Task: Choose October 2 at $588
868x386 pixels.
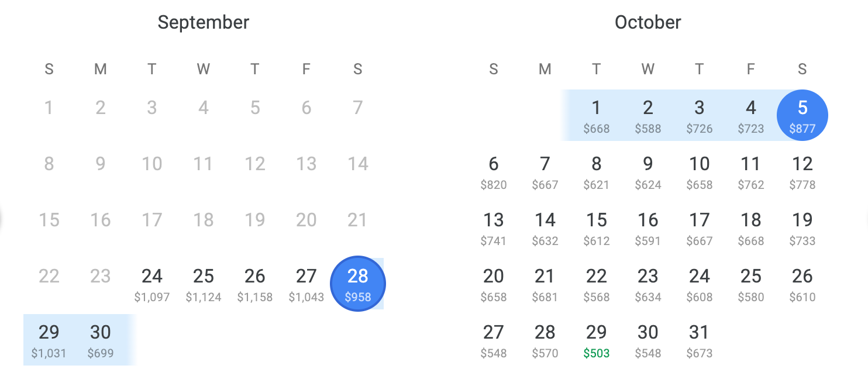Action: coord(648,115)
